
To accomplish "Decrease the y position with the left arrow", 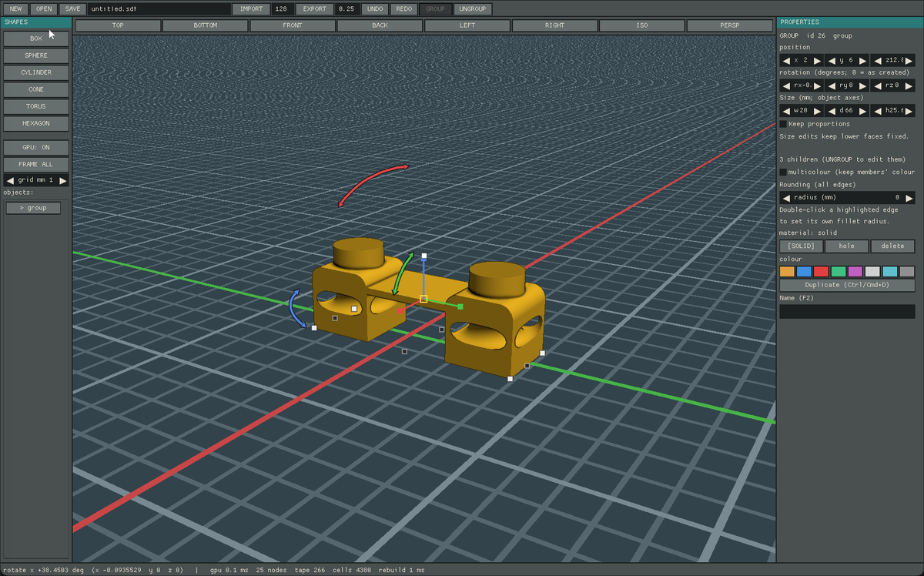I will coord(832,60).
